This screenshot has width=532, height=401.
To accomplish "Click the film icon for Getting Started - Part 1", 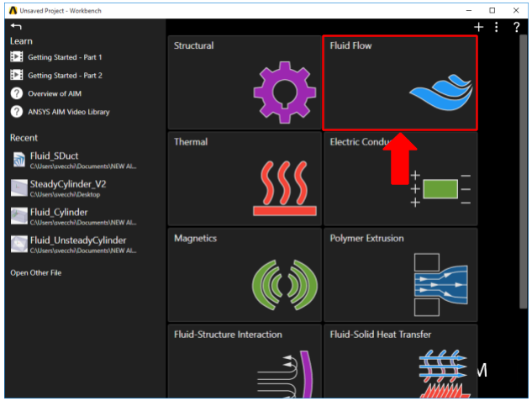I will [16, 56].
